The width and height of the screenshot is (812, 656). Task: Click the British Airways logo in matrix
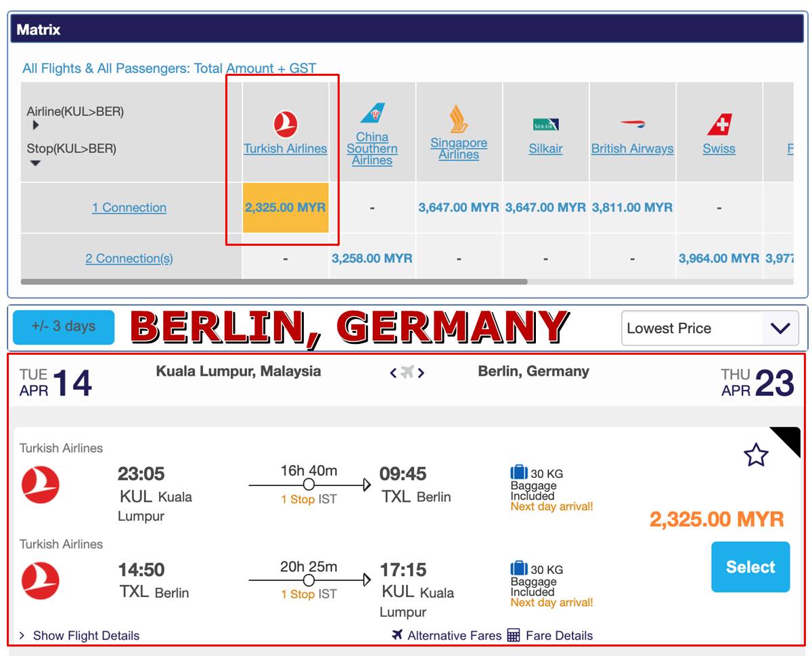[633, 125]
